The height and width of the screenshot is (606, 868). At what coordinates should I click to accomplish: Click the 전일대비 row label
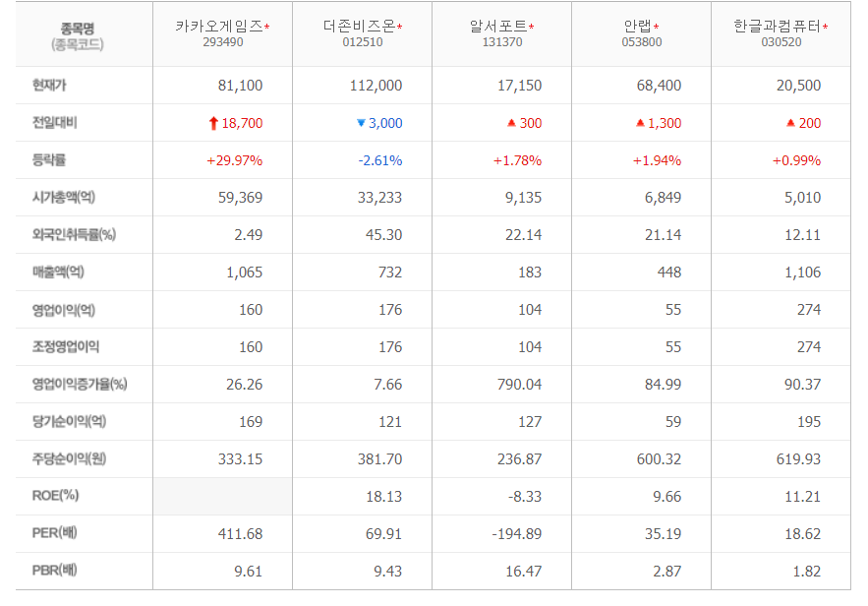pos(54,122)
